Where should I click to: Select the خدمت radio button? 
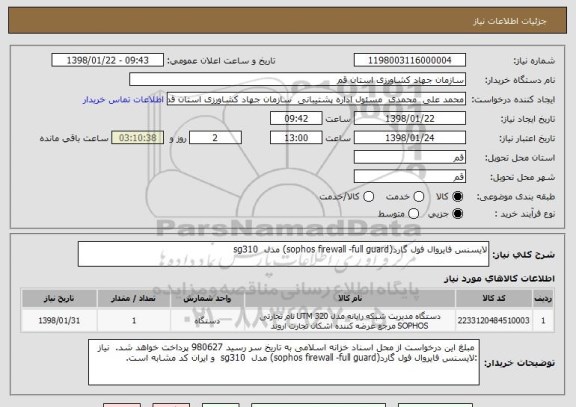click(419, 197)
